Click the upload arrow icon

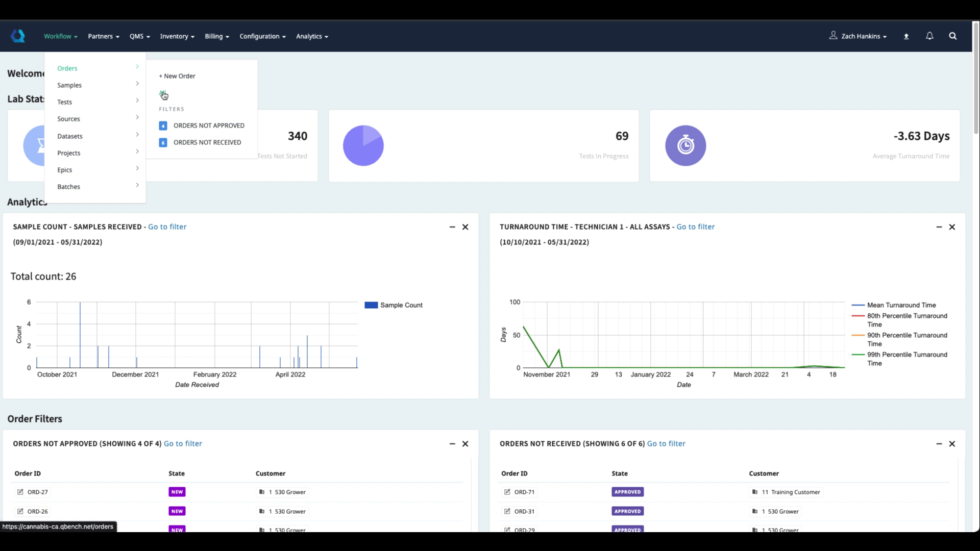click(906, 37)
